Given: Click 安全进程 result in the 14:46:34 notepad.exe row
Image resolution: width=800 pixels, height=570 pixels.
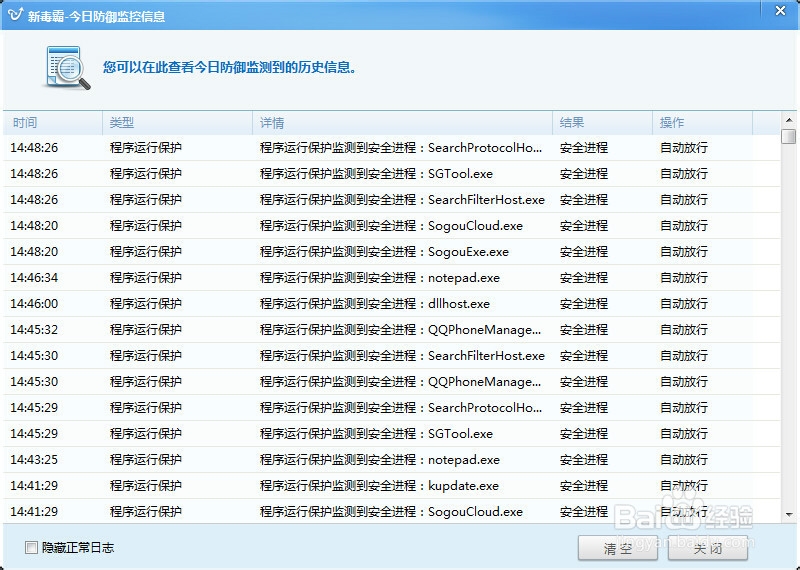Looking at the screenshot, I should (x=584, y=278).
